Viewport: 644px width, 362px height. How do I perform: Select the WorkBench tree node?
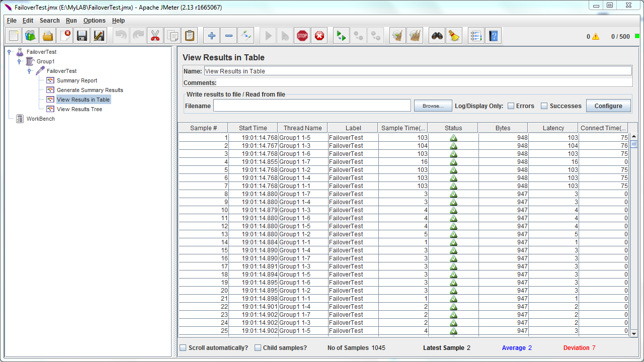pos(40,119)
